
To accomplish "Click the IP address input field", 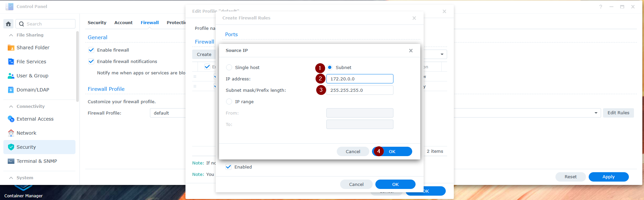I will coord(360,79).
